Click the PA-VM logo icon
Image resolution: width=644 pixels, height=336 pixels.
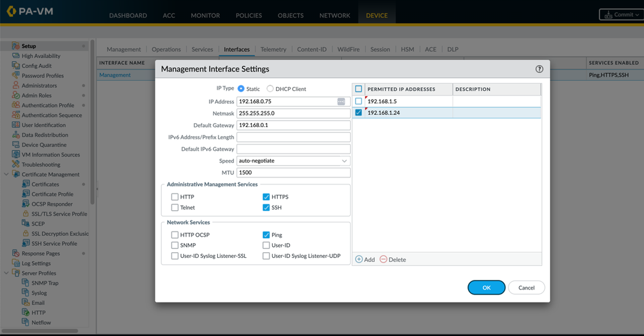click(x=11, y=12)
